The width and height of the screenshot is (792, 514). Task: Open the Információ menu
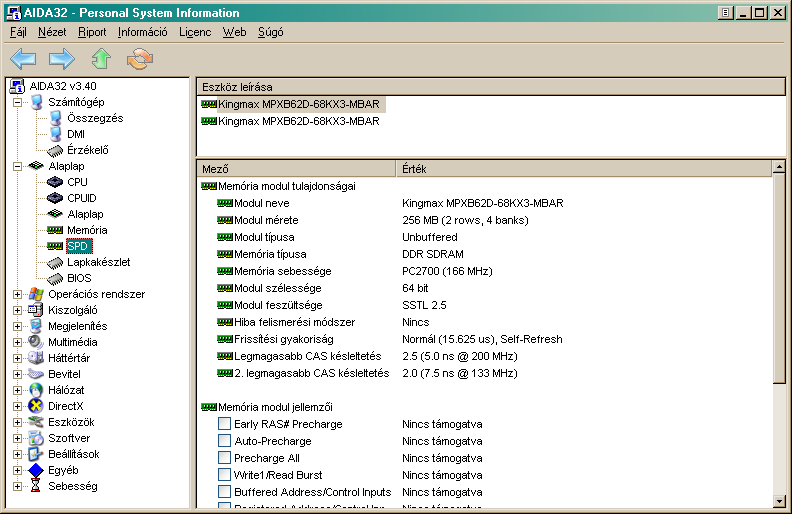pos(142,32)
